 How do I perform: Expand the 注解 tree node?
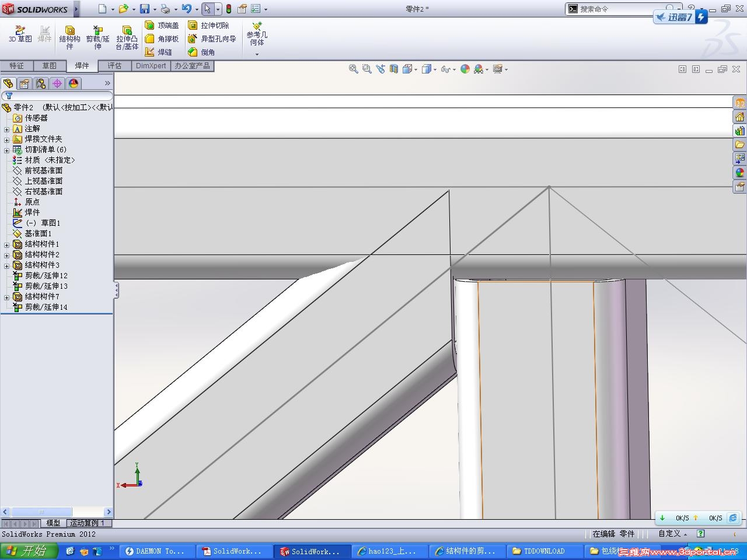click(7, 129)
